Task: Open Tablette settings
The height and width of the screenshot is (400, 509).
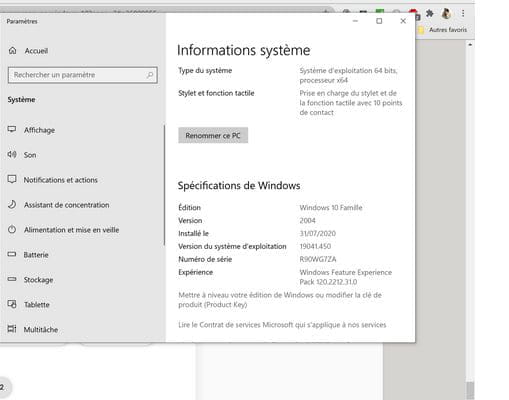Action: 37,305
